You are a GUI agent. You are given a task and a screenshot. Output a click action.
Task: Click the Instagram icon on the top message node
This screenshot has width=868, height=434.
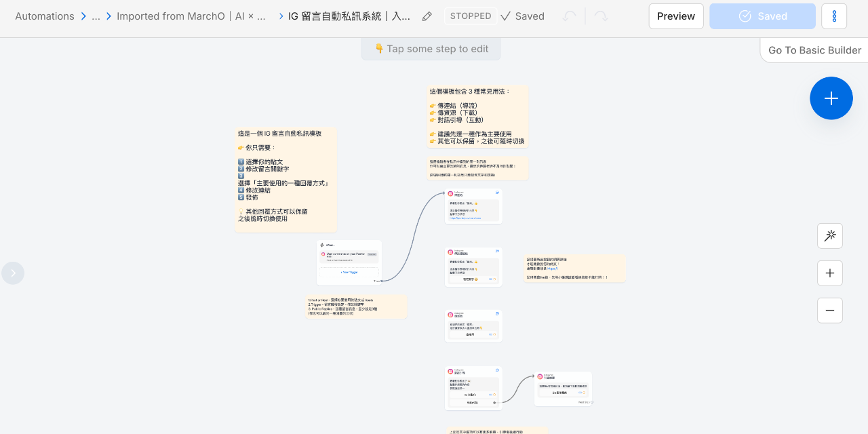pyautogui.click(x=450, y=194)
